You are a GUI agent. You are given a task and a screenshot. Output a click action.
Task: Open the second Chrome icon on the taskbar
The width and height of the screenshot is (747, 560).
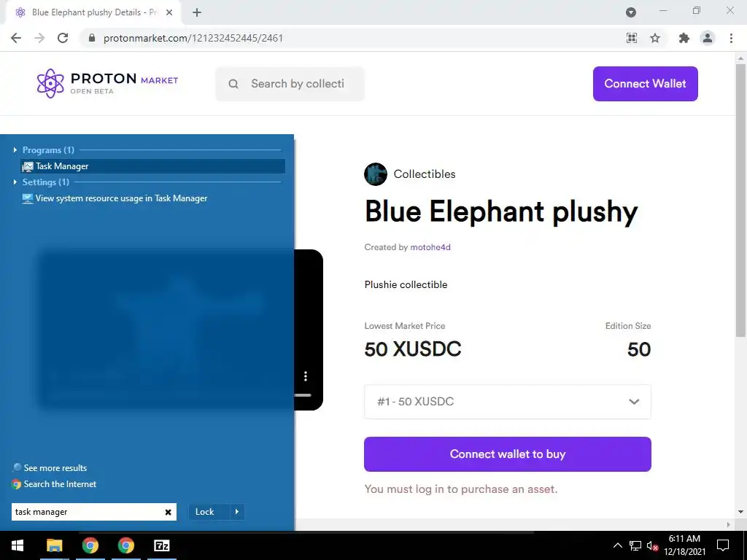125,545
